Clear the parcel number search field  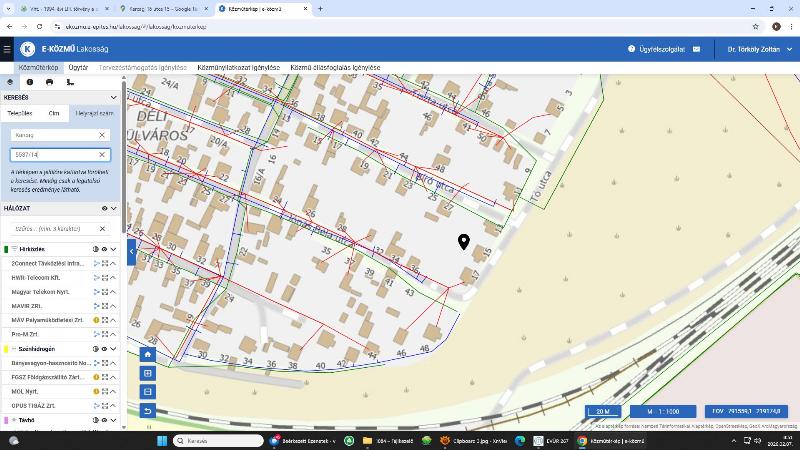coord(102,155)
